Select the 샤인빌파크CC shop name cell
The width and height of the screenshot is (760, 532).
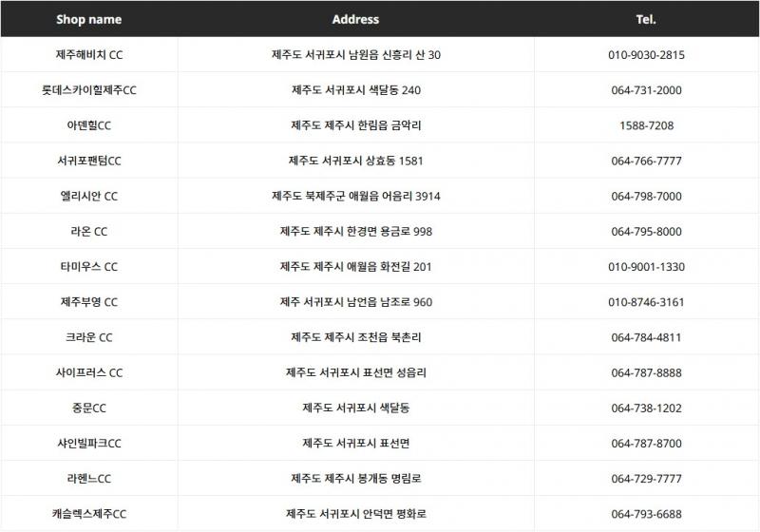coord(89,444)
